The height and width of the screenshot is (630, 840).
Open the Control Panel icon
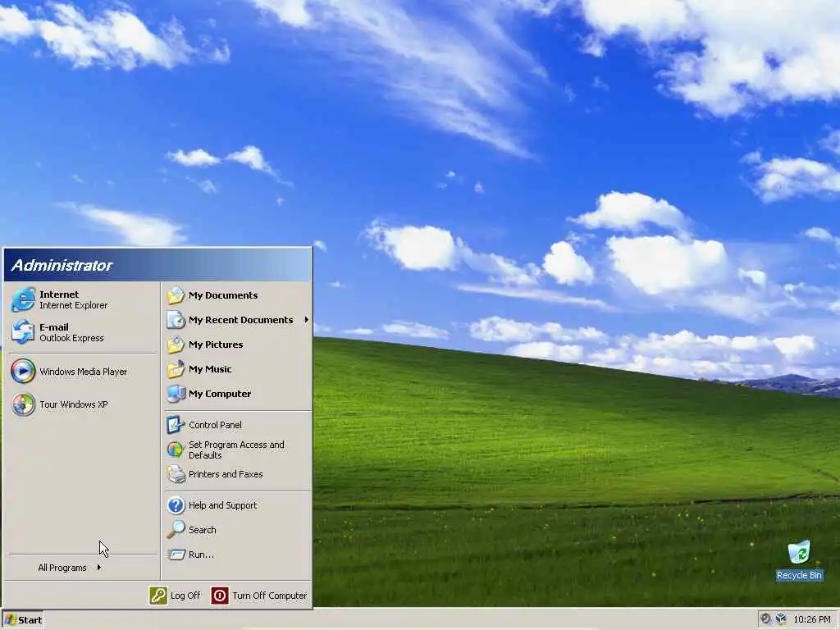(176, 425)
